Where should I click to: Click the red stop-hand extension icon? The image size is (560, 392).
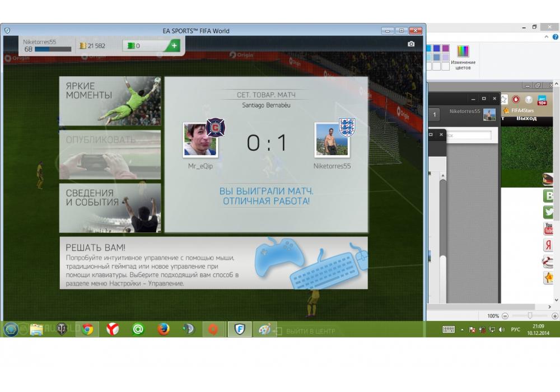(516, 99)
